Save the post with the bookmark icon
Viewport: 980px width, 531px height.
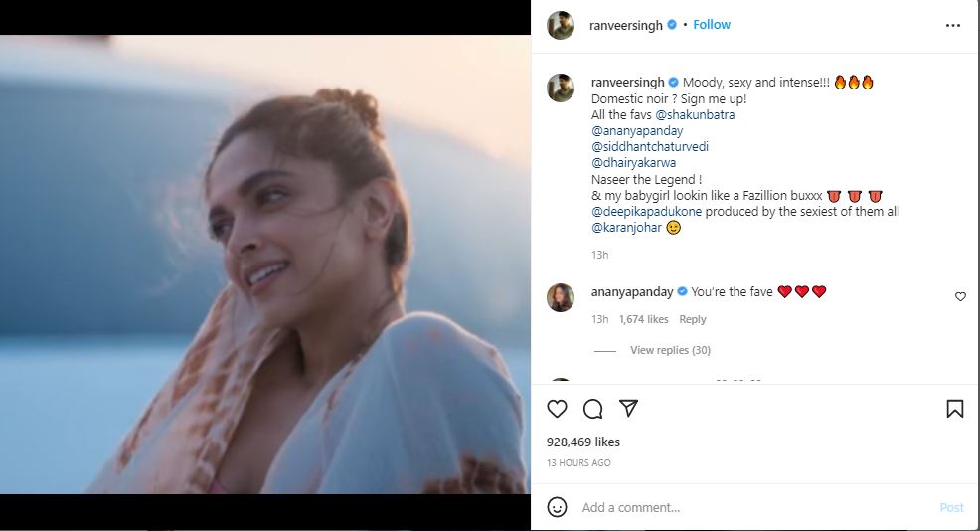[954, 409]
